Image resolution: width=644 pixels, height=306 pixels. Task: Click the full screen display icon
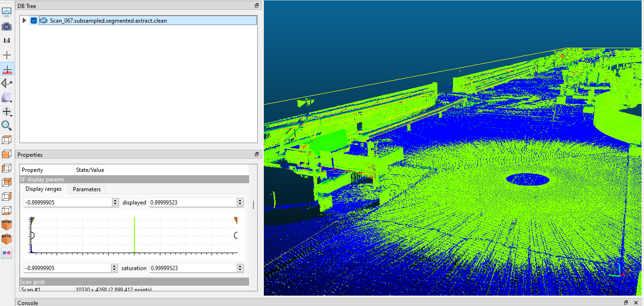[7, 12]
